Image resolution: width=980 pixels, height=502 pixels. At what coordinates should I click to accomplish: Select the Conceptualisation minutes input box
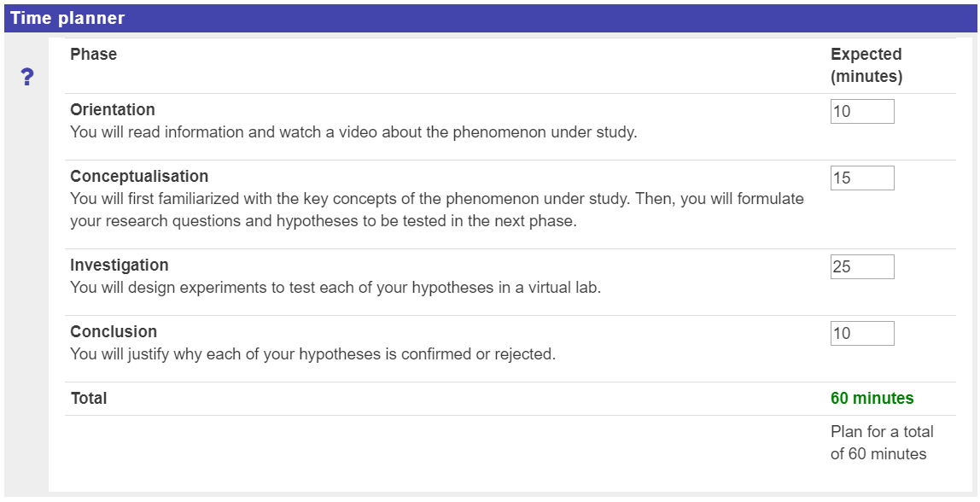[x=862, y=178]
